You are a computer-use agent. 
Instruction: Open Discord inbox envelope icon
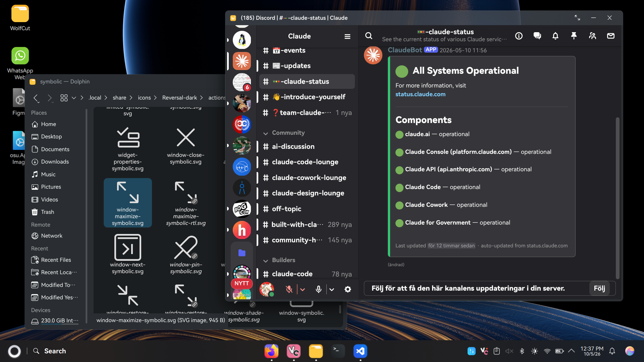(x=611, y=36)
